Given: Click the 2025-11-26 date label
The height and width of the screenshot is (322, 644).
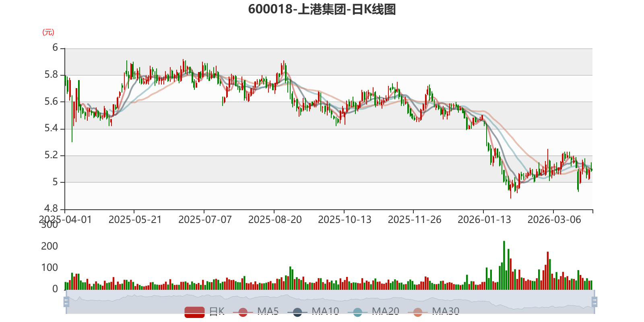Looking at the screenshot, I should [x=415, y=220].
